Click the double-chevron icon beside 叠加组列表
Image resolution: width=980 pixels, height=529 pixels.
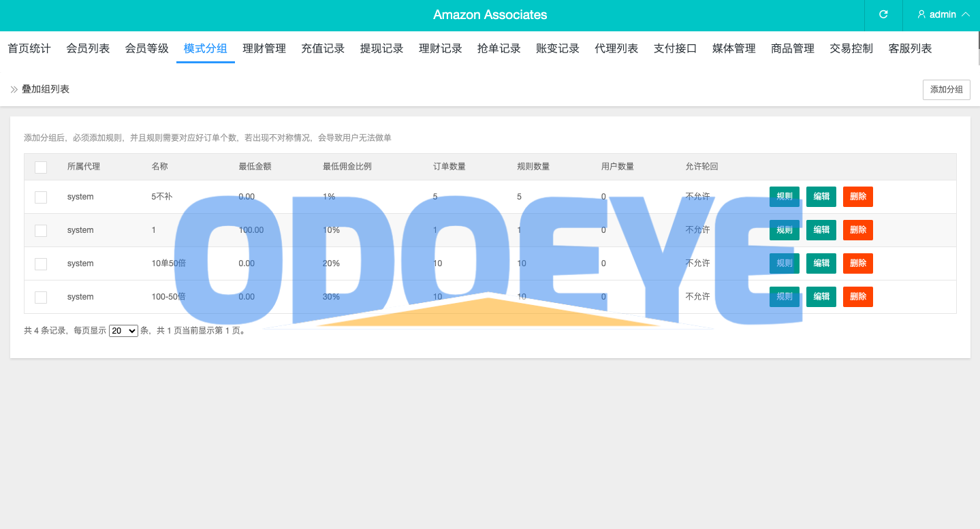[x=14, y=89]
